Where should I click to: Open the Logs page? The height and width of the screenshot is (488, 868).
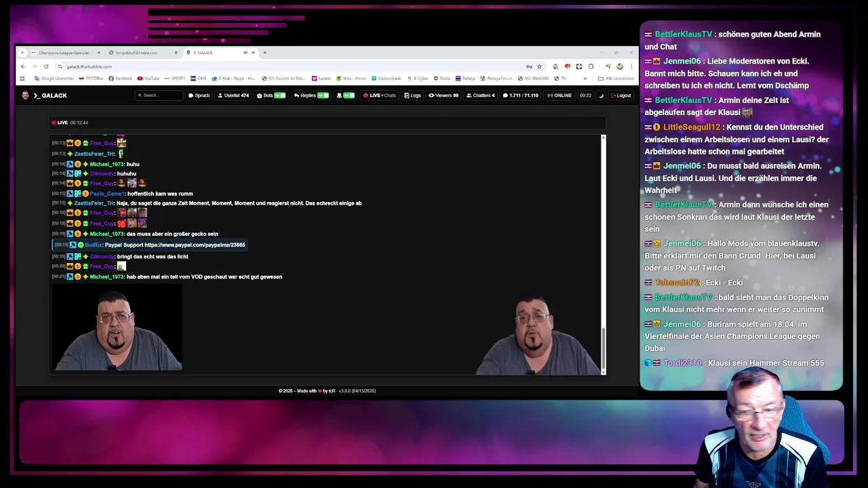coord(413,96)
